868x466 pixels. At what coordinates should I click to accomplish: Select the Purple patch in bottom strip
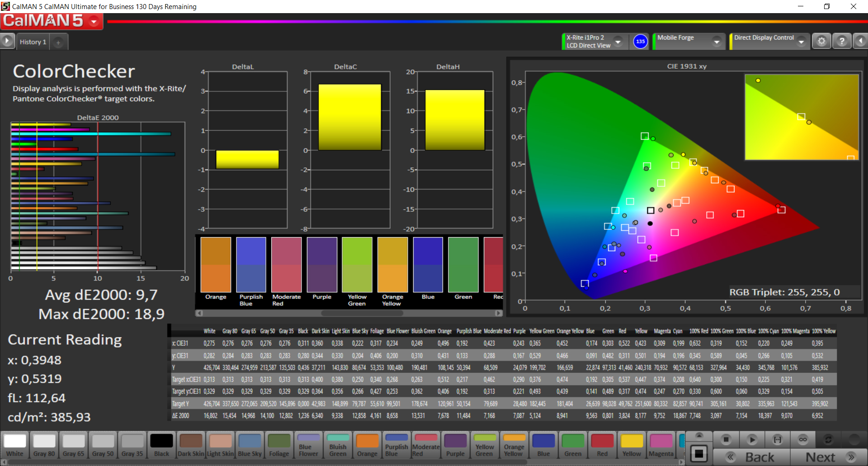tap(455, 445)
